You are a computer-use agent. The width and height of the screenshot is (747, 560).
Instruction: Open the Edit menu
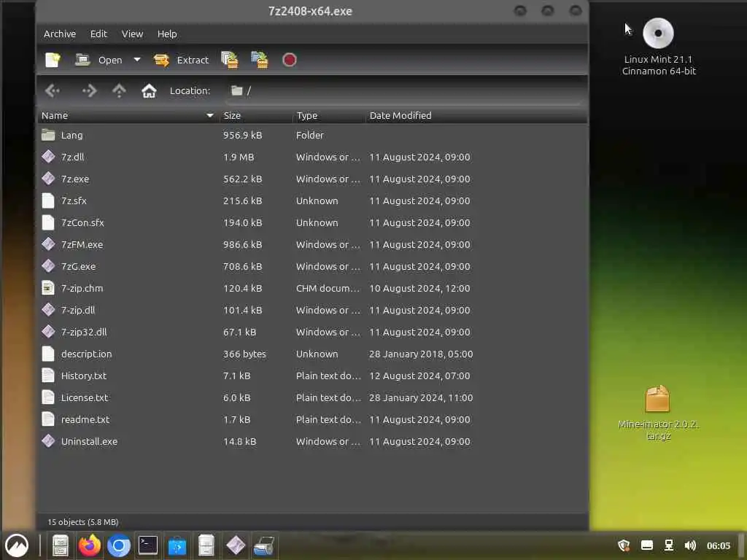pos(98,34)
